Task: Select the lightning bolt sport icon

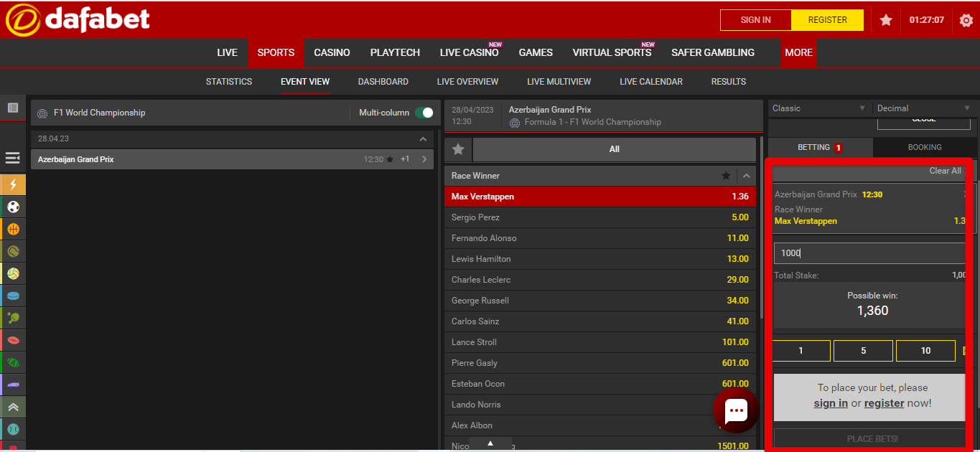Action: click(13, 184)
